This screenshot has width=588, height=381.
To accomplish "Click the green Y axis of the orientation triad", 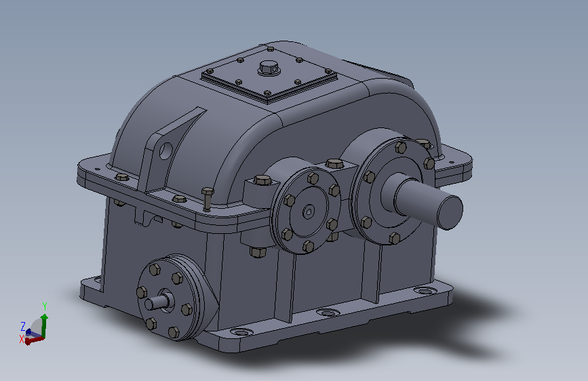I will click(44, 326).
